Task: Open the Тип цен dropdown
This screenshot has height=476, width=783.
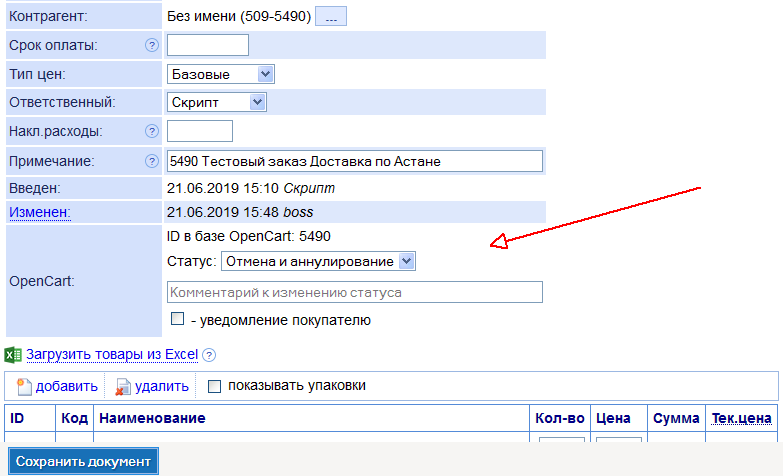Action: tap(221, 74)
